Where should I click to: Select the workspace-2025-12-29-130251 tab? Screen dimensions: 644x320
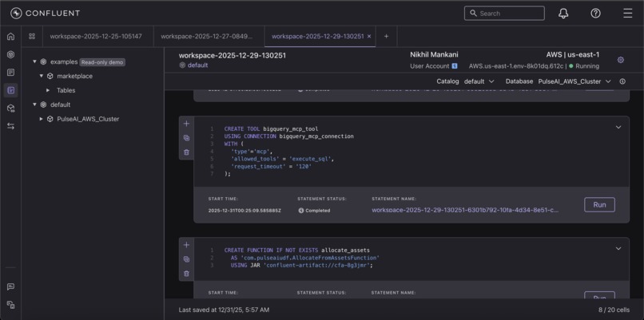point(317,36)
